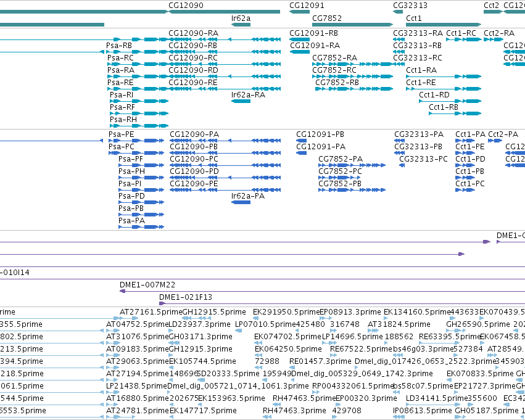
Task: Click EST label EP08913.3prime
Action: click(x=350, y=312)
